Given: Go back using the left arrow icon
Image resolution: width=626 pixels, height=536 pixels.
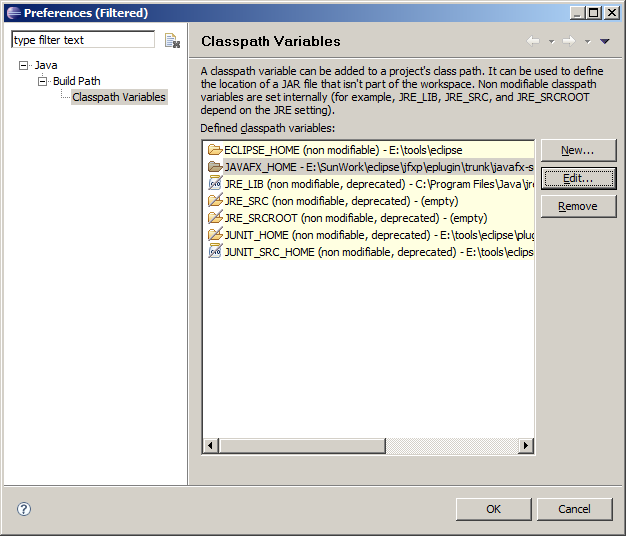Looking at the screenshot, I should 532,41.
